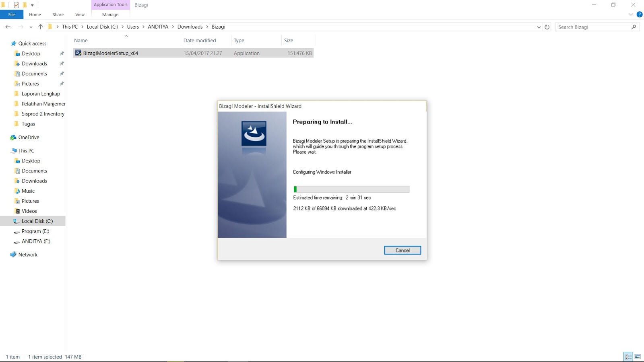Screen dimensions: 644x362
Task: Switch to Large icons view in status bar
Action: pyautogui.click(x=638, y=357)
